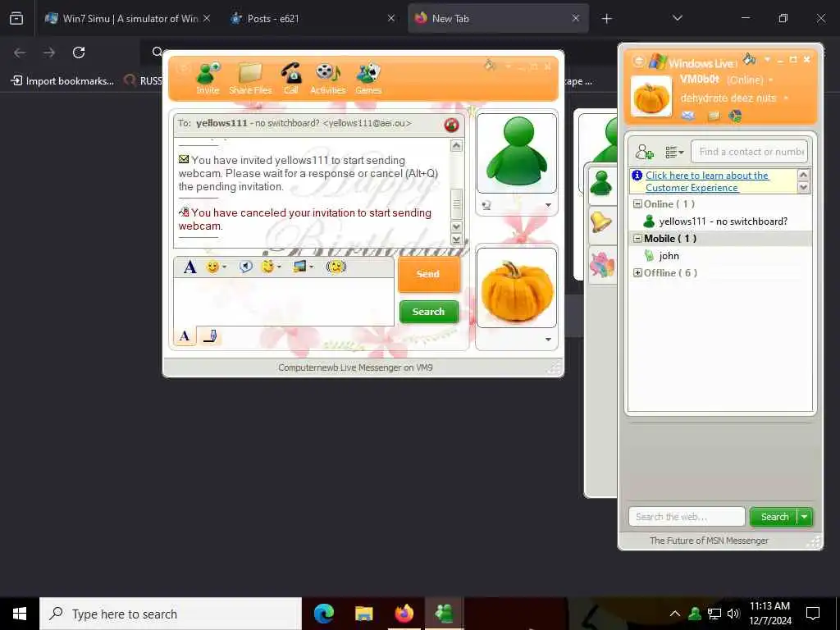Collapse the Mobile ( 1 ) group
840x630 pixels.
pyautogui.click(x=637, y=239)
